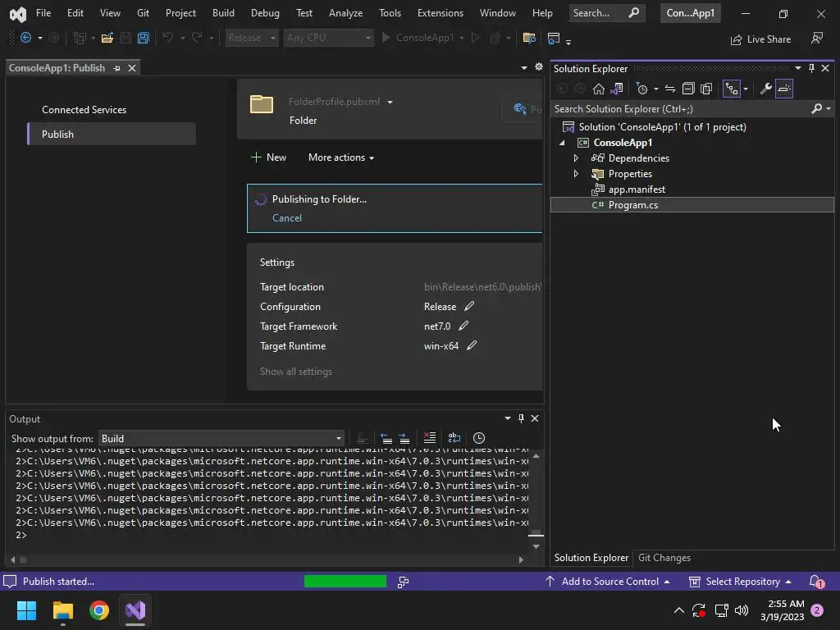840x630 pixels.
Task: Toggle Preview Selected Items button
Action: tap(784, 89)
